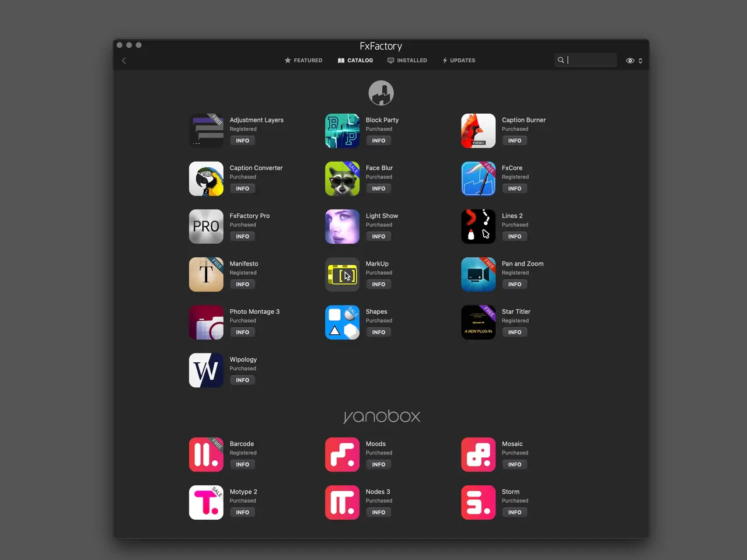Open the eye visibility filter dropdown
Viewport: 747px width, 560px height.
tap(634, 61)
